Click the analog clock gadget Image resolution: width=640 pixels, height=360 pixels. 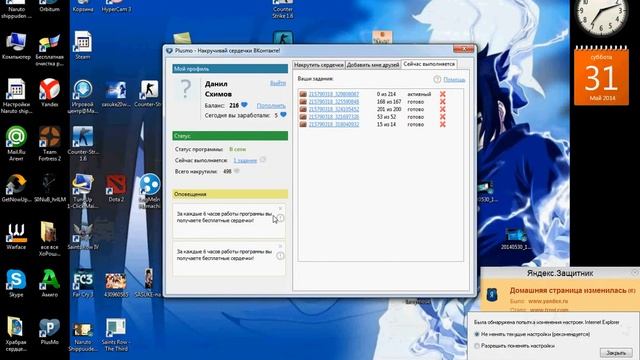coord(602,16)
